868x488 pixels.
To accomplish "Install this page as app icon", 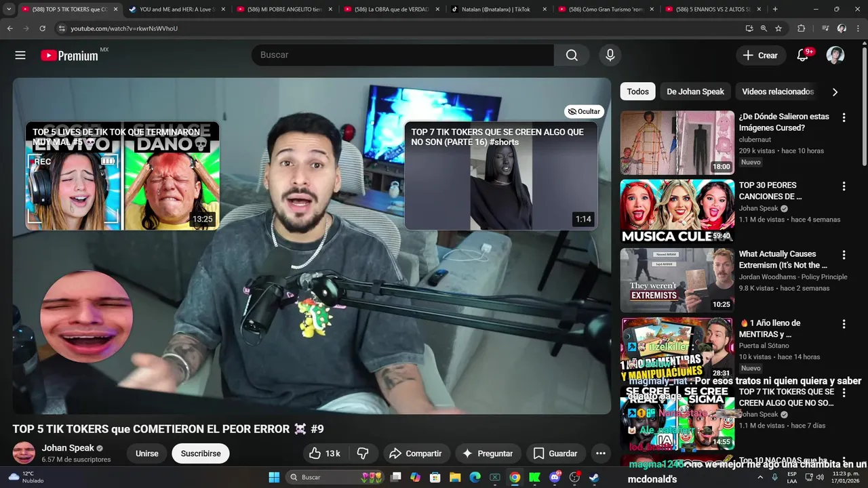I will click(749, 28).
